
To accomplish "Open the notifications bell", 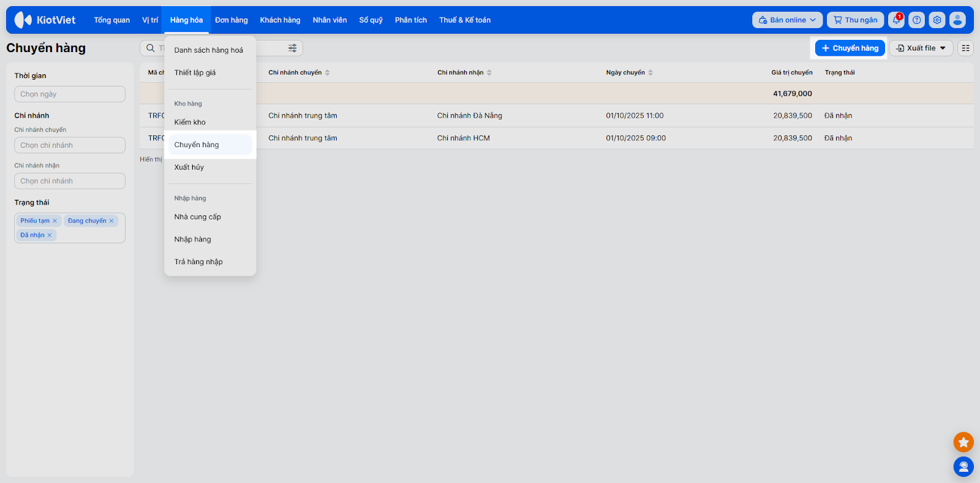I will tap(897, 20).
